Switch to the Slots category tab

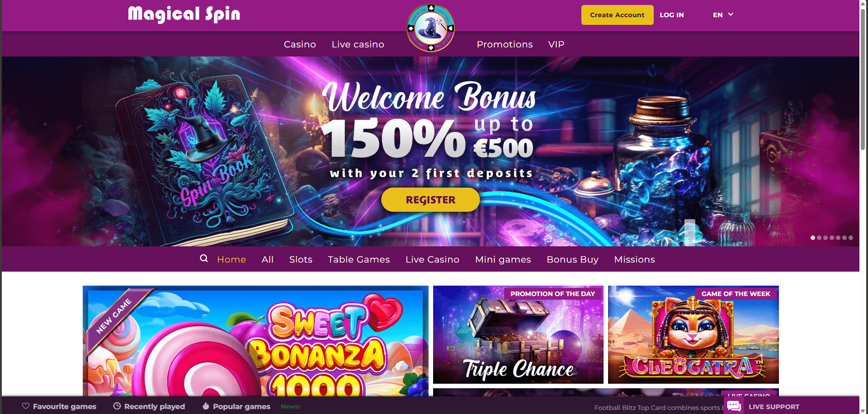tap(301, 259)
